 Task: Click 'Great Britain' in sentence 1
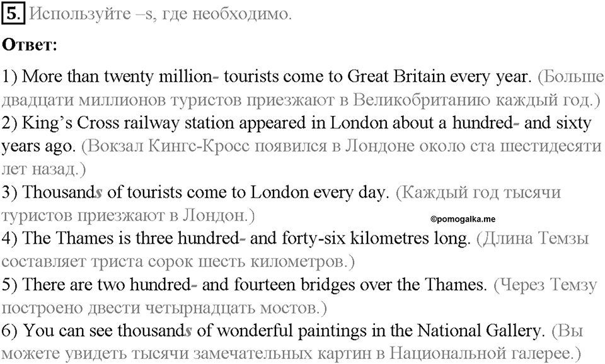click(x=396, y=76)
